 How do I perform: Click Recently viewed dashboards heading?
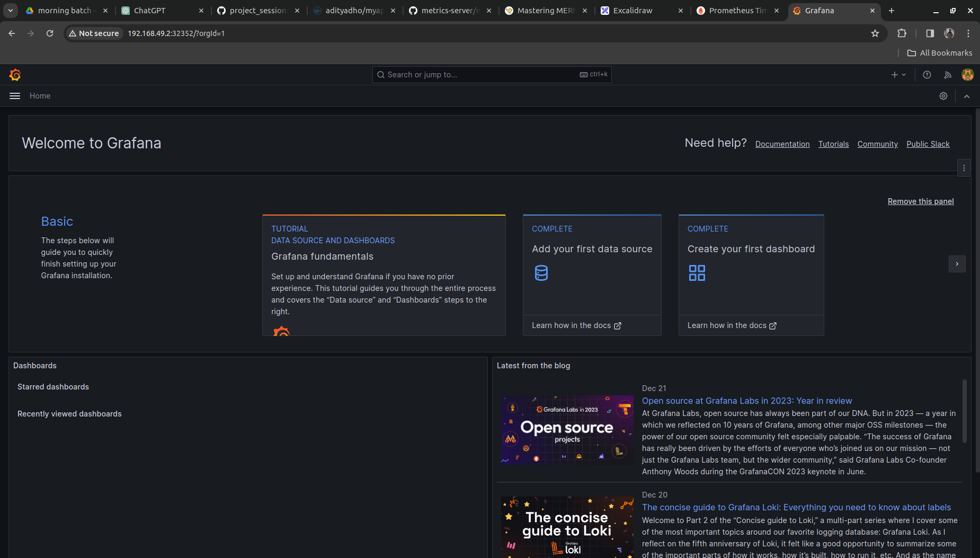click(69, 414)
